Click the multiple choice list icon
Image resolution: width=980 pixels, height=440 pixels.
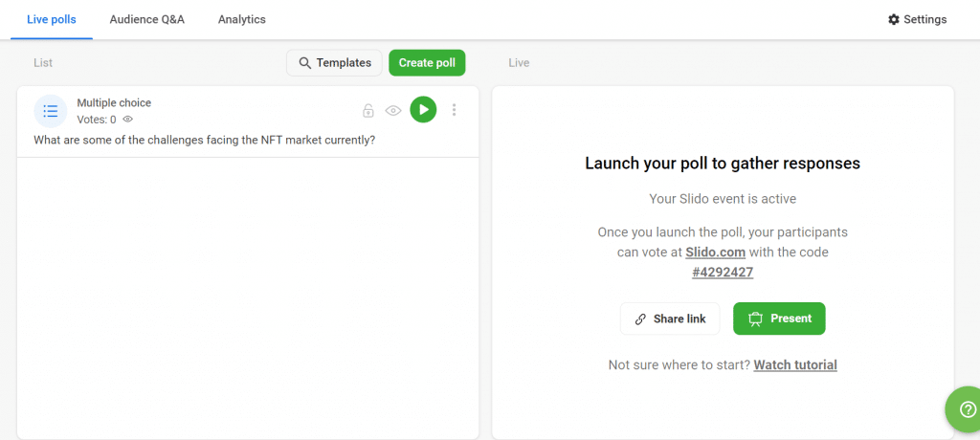point(51,111)
